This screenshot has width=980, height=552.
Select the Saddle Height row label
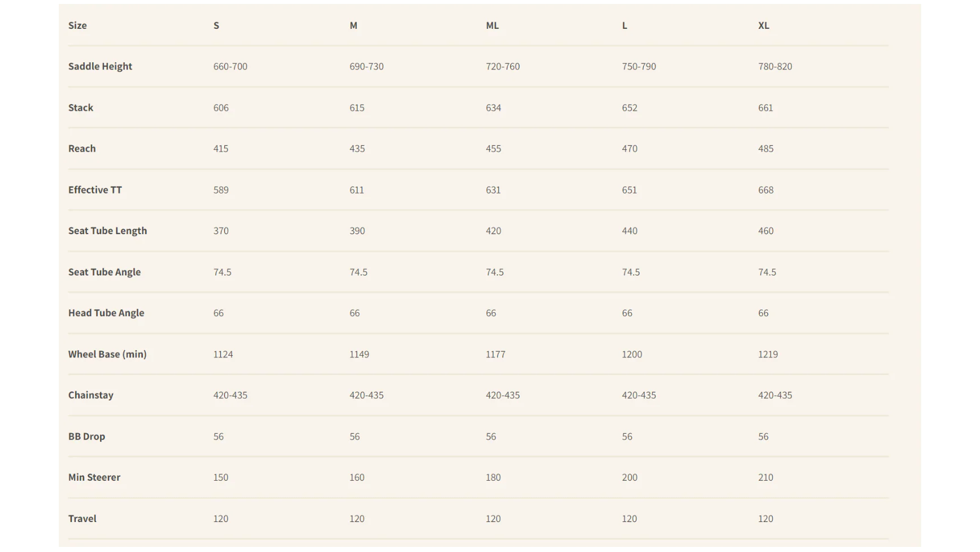(x=100, y=66)
